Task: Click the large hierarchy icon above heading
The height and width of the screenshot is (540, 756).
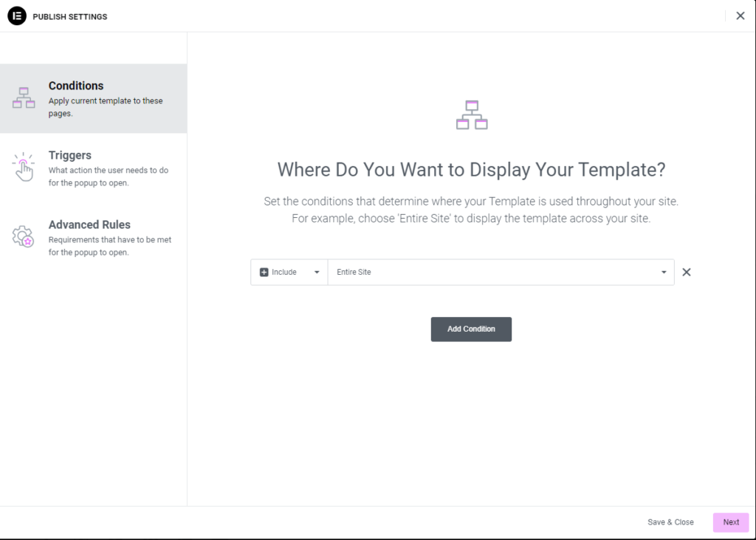Action: (472, 115)
